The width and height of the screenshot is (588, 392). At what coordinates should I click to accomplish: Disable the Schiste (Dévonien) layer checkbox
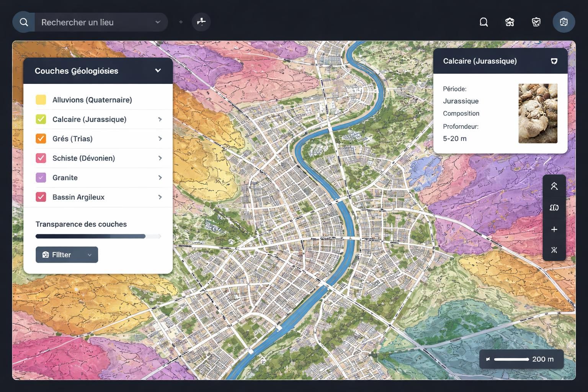pos(41,158)
